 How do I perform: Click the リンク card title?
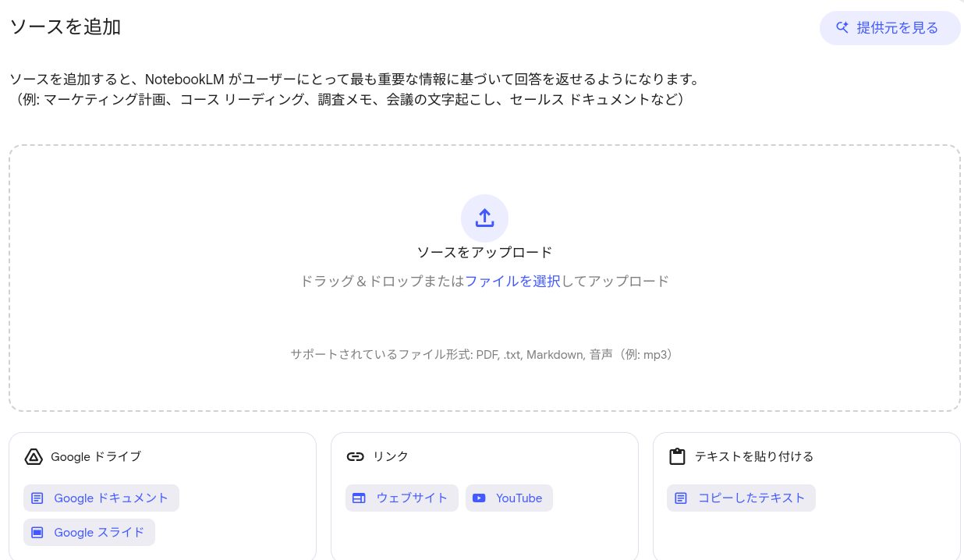[391, 456]
